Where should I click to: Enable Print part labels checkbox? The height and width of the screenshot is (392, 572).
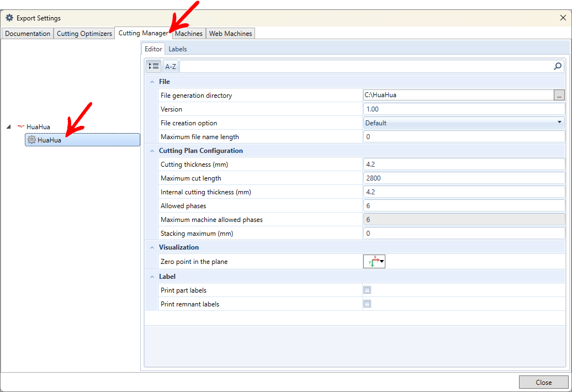367,290
